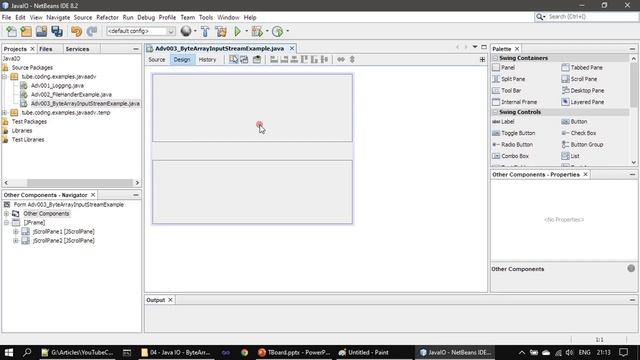Click the Save All toolbar icon
This screenshot has width=640, height=360.
point(57,31)
